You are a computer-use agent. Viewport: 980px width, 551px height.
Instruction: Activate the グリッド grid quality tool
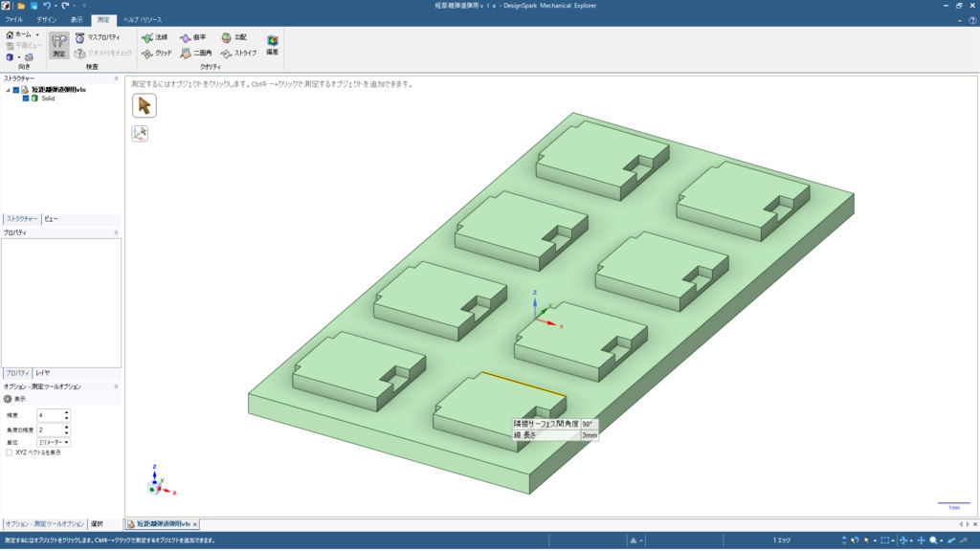pyautogui.click(x=157, y=54)
